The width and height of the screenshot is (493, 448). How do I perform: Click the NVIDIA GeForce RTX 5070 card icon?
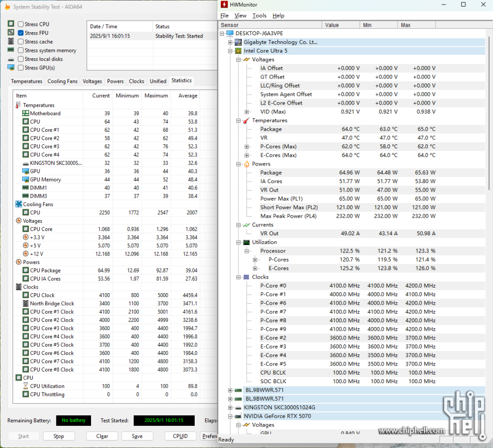[238, 416]
